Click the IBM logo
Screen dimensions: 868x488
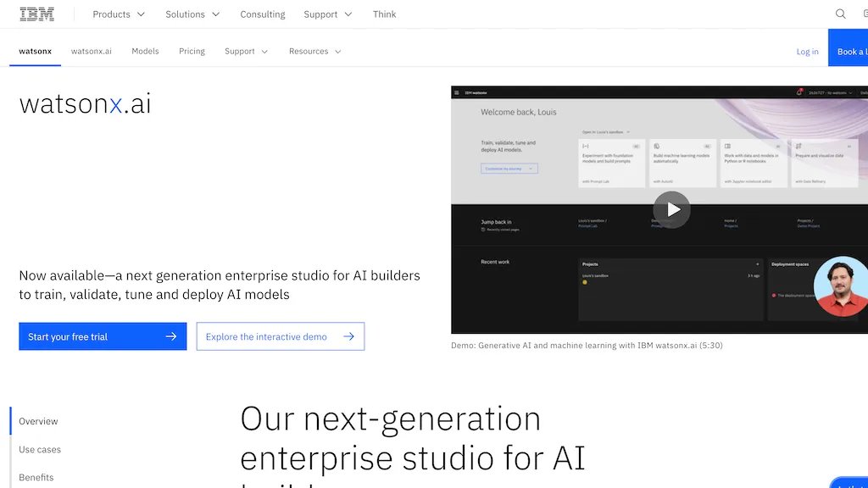(36, 13)
